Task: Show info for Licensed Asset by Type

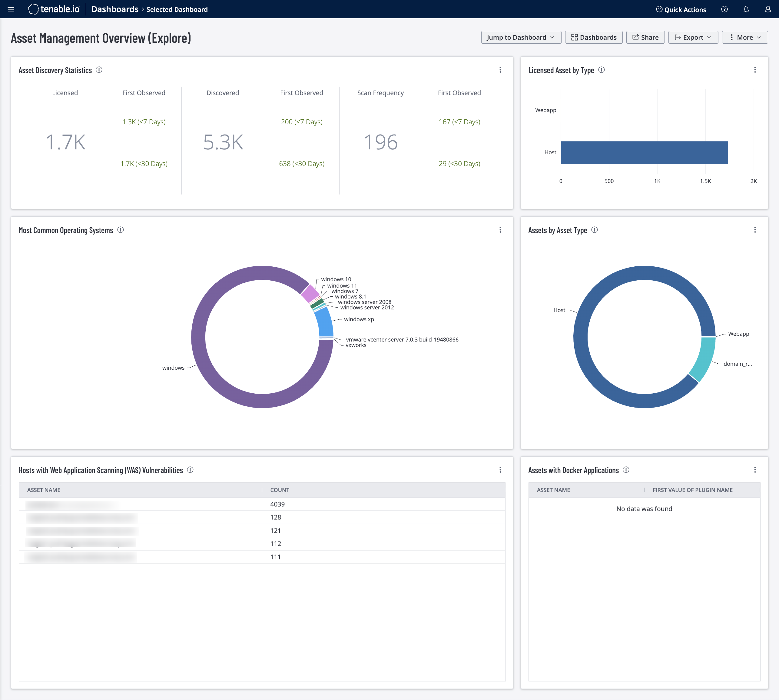Action: click(x=602, y=70)
